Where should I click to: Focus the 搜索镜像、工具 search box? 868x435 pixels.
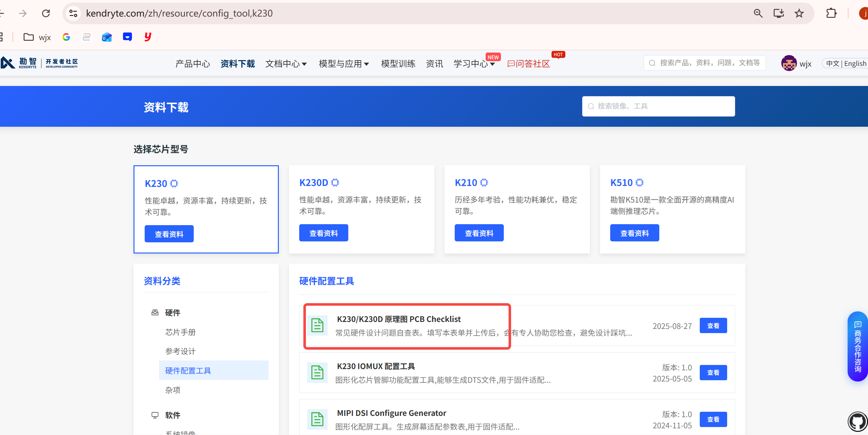[x=658, y=106]
